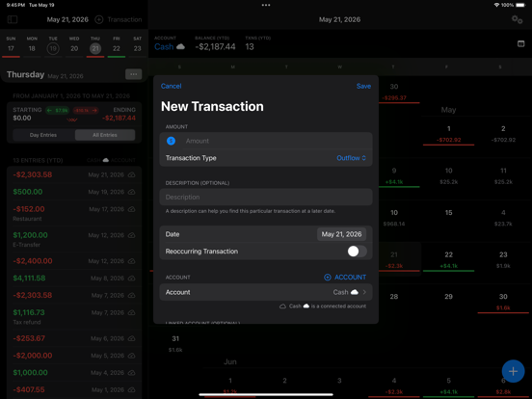Open the ellipsis menu beside Thursday

[x=134, y=74]
